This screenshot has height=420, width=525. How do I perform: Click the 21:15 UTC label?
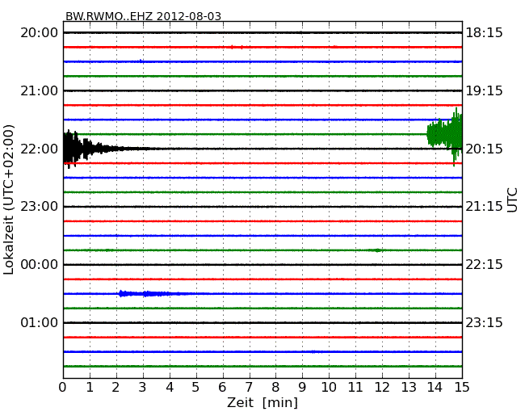tap(484, 207)
